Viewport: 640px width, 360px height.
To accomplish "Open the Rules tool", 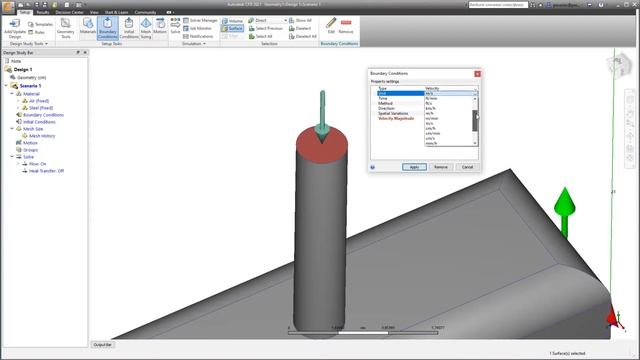I will tap(36, 32).
